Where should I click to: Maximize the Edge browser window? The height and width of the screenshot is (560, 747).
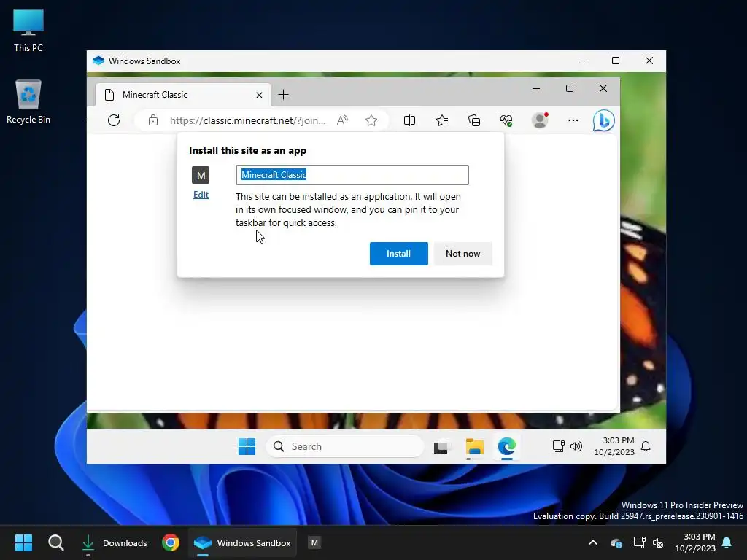tap(570, 88)
